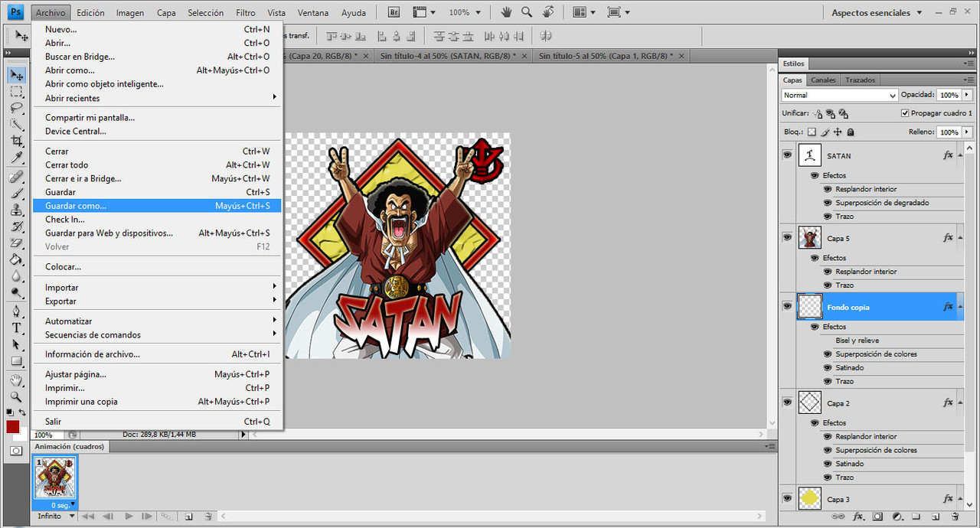The height and width of the screenshot is (528, 980).
Task: Select the Burn tool
Action: click(x=16, y=292)
